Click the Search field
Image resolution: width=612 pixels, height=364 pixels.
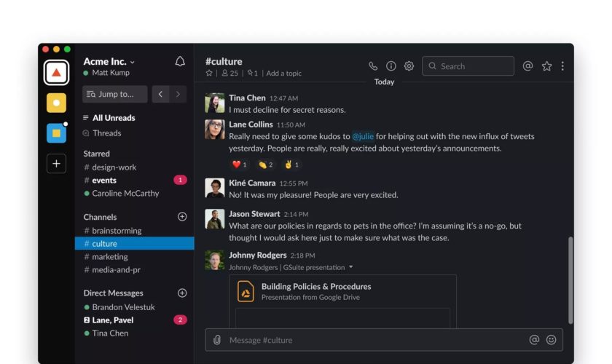coord(468,66)
